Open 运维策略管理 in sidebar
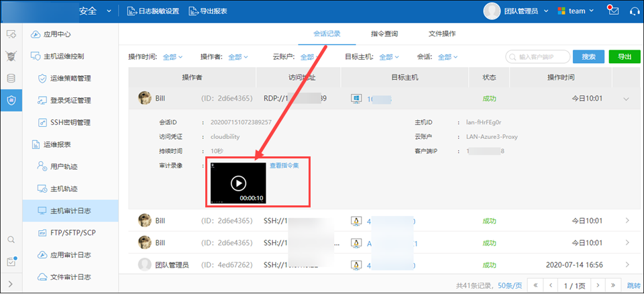The width and height of the screenshot is (644, 294). 70,79
